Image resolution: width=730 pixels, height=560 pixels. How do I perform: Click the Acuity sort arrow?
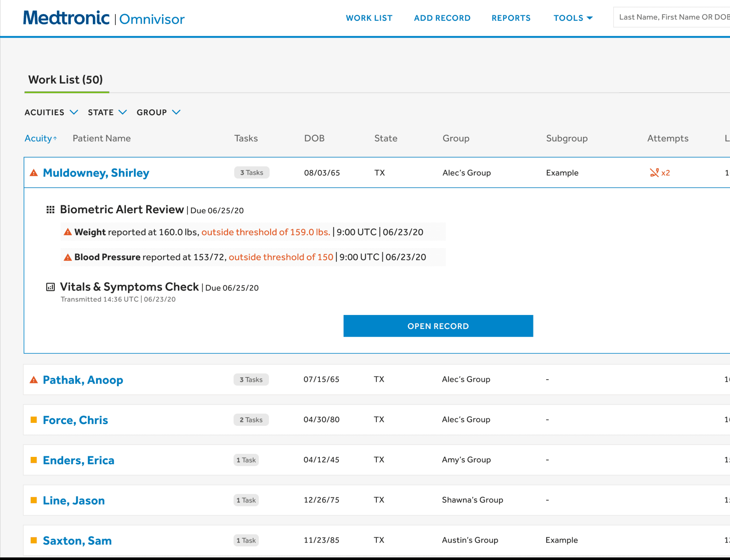[55, 139]
